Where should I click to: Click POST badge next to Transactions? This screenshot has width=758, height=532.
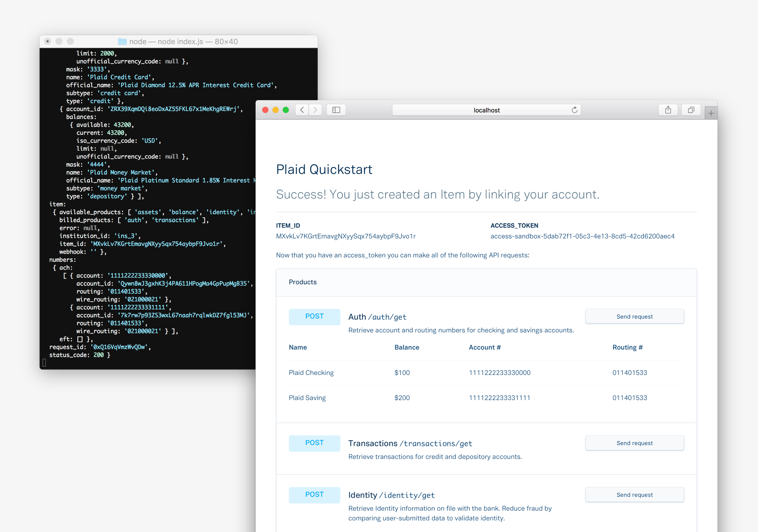click(314, 443)
